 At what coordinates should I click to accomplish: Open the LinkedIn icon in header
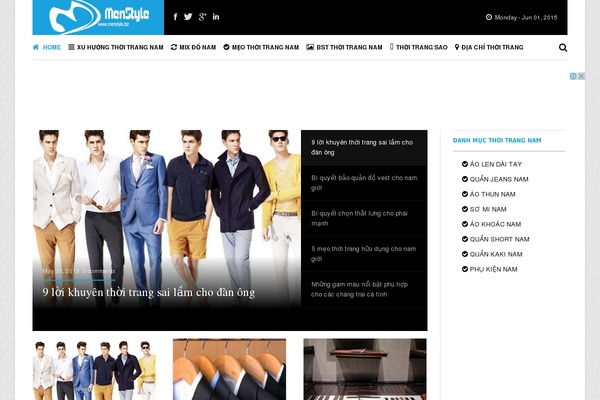(x=216, y=16)
